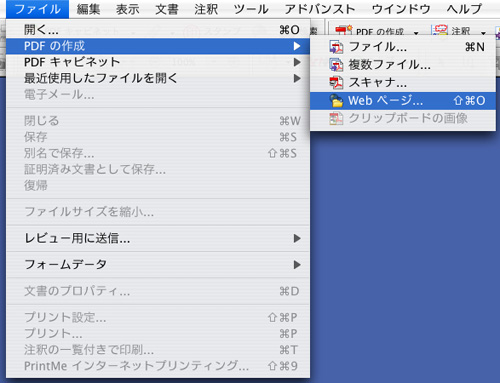Click the Web ページ globe icon
This screenshot has width=500, height=383.
336,101
